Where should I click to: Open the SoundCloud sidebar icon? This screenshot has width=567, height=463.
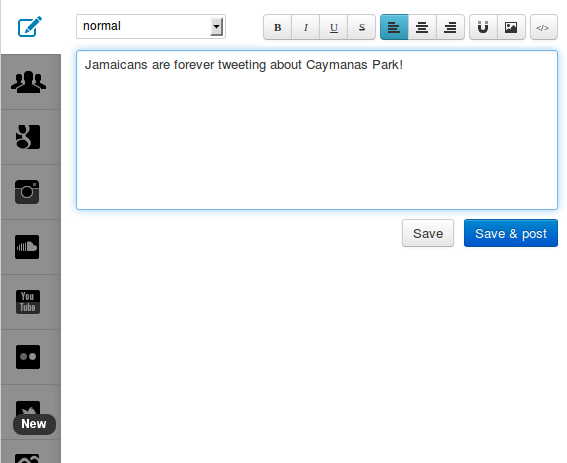pyautogui.click(x=27, y=247)
